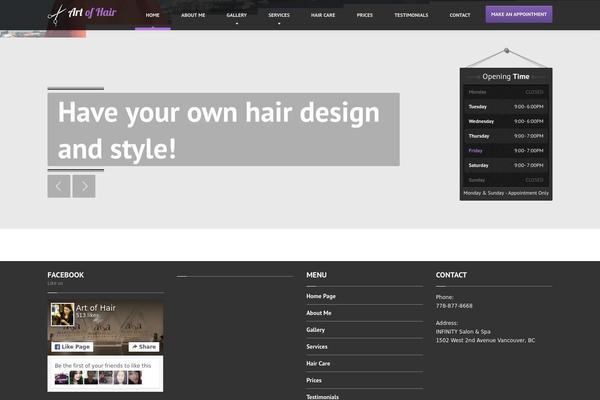The image size is (600, 400).
Task: Open the Contact navigation item
Action: [460, 15]
